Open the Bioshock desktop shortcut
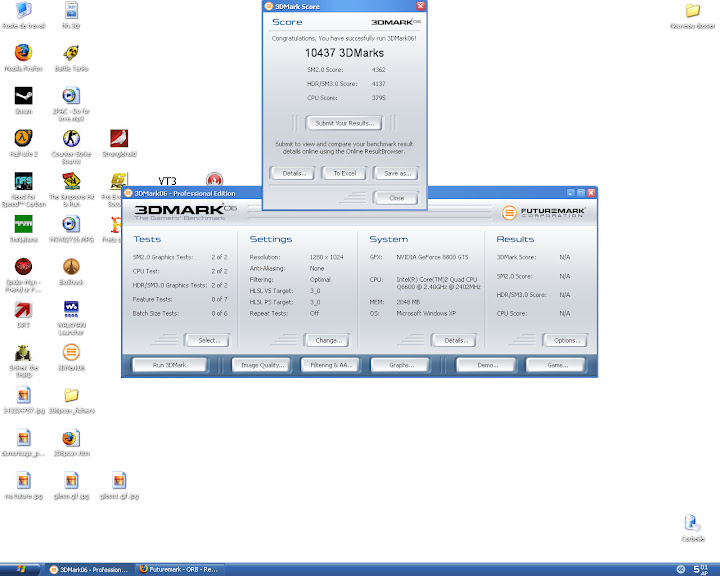The width and height of the screenshot is (720, 576). 71,271
